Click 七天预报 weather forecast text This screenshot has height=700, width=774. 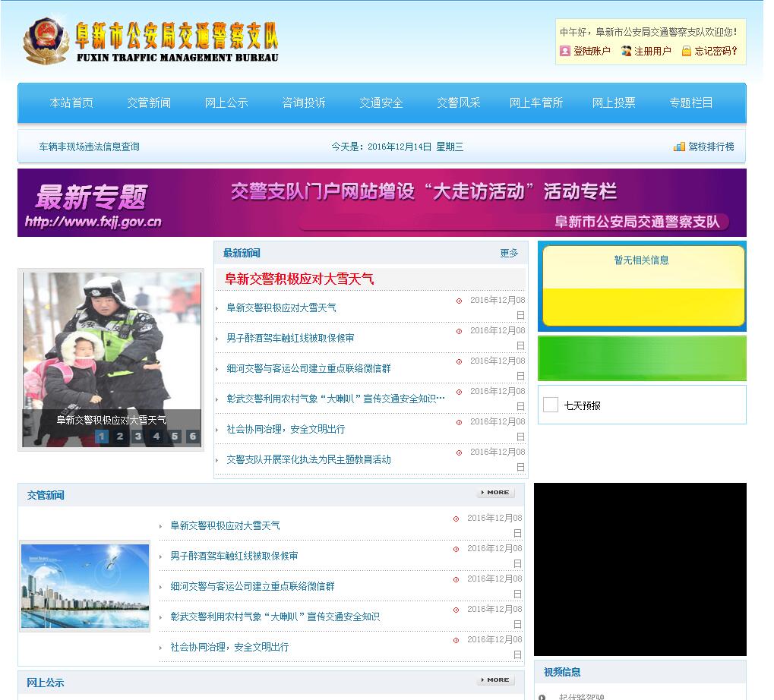[x=583, y=405]
